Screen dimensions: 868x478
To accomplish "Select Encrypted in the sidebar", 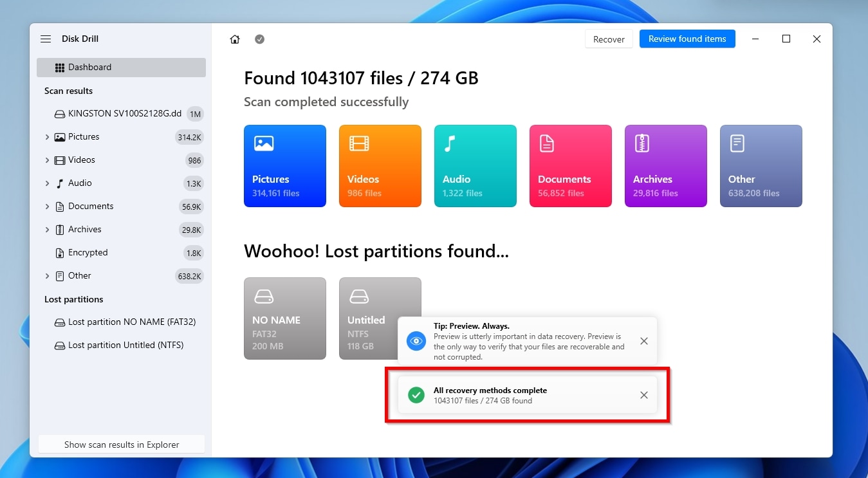I will tap(121, 253).
